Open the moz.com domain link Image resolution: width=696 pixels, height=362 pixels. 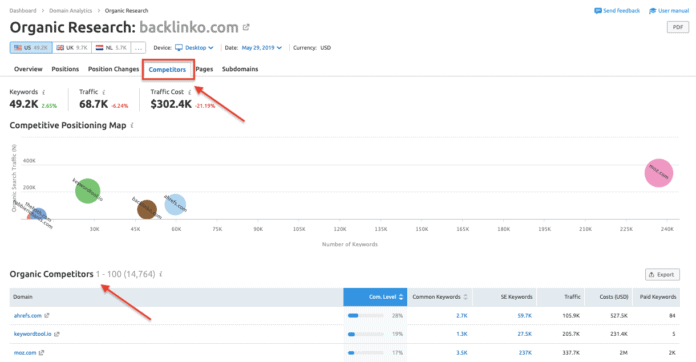(x=25, y=353)
